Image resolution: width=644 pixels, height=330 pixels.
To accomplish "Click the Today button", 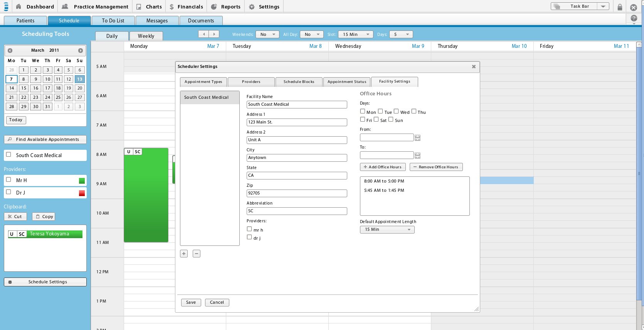I will click(16, 120).
